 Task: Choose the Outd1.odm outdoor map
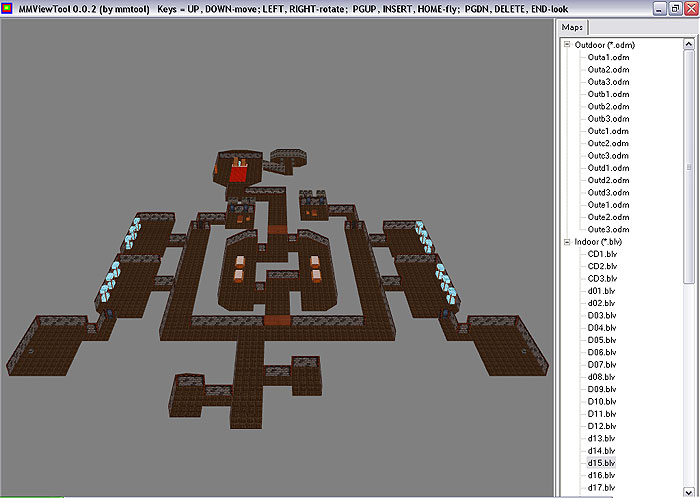[608, 168]
